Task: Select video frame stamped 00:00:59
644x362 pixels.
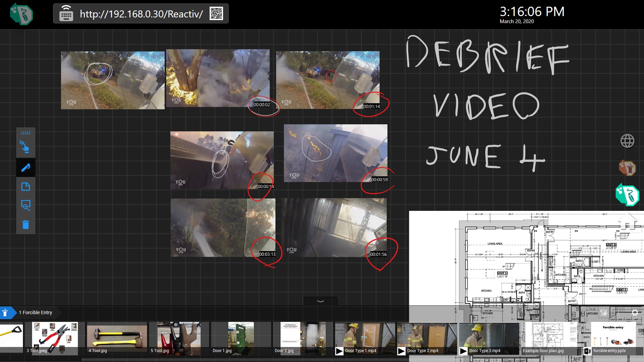Action: (x=335, y=153)
